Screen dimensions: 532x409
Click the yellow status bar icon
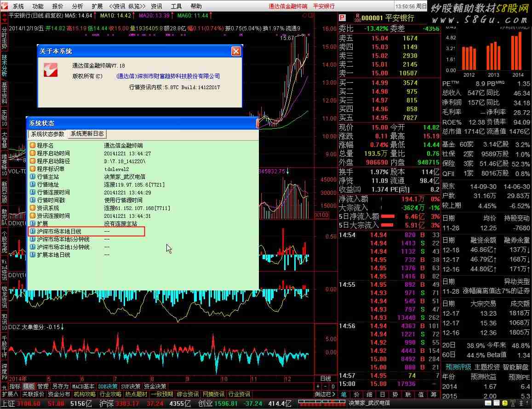(505, 403)
